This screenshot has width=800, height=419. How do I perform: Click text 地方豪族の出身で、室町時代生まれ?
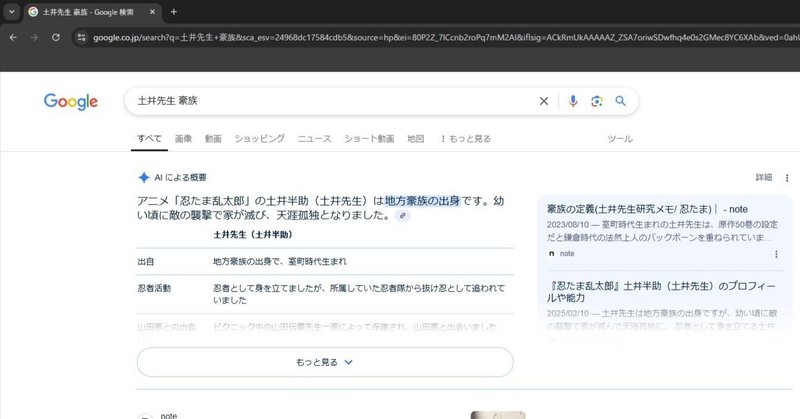280,261
